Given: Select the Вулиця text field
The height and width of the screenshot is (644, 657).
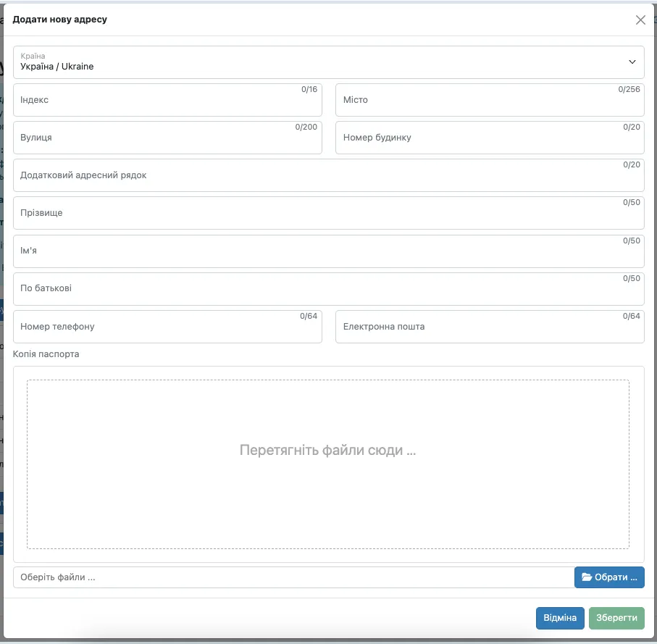Looking at the screenshot, I should (167, 138).
